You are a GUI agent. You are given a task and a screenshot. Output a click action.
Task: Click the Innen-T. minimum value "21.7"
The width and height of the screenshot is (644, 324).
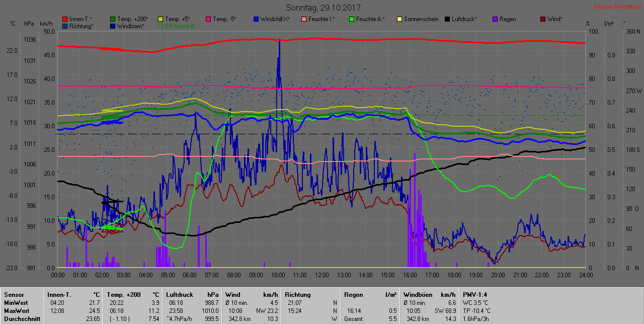(95, 303)
